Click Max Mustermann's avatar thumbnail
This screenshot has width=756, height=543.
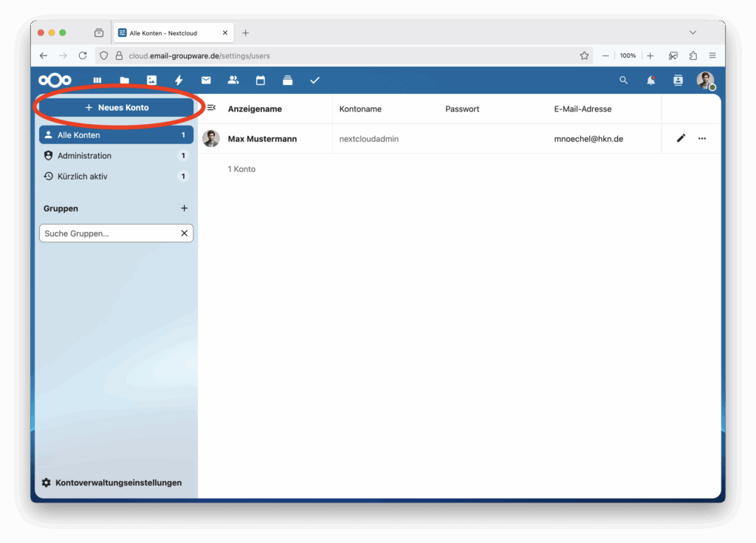point(211,139)
